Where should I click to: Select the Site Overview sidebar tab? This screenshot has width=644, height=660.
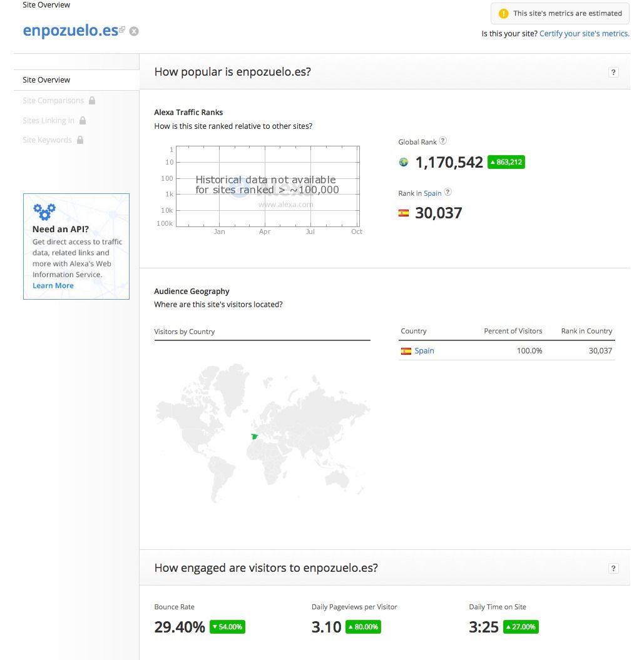tap(76, 80)
